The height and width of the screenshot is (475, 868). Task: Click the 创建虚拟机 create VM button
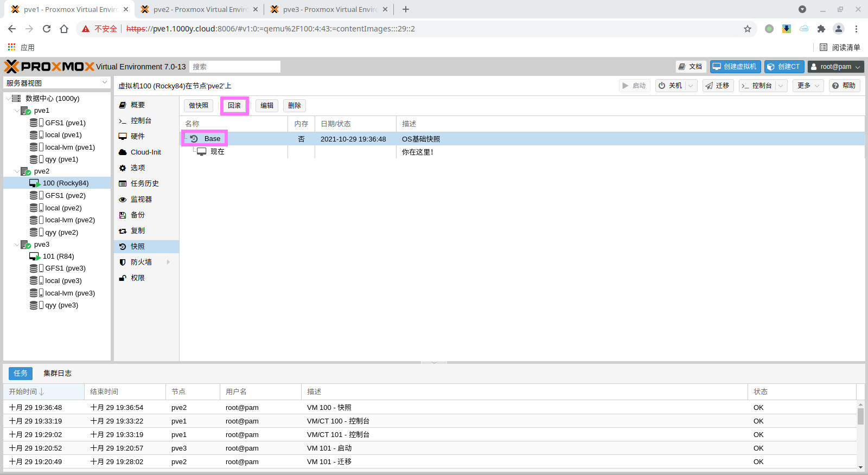pyautogui.click(x=735, y=67)
